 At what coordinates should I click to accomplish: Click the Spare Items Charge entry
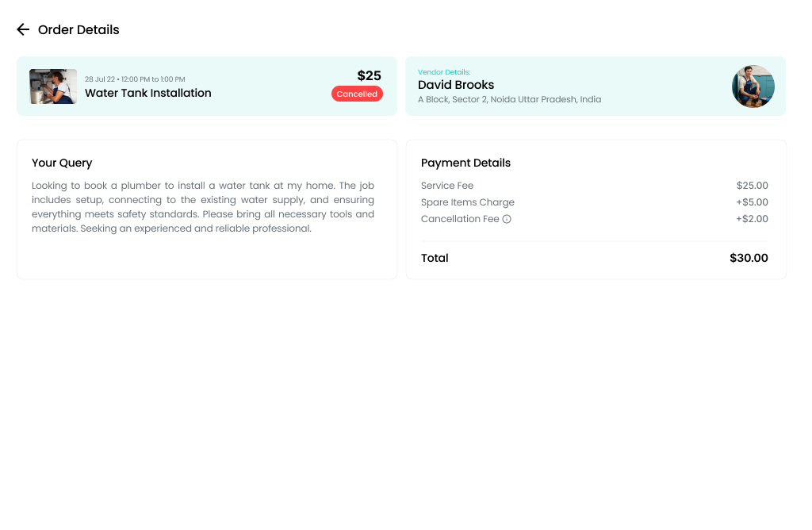[468, 202]
